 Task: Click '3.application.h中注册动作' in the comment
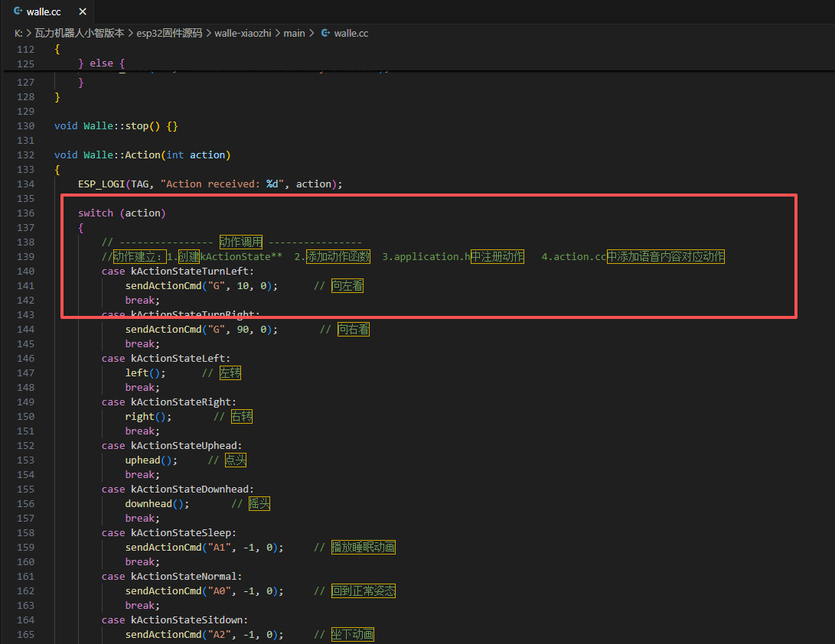[453, 256]
